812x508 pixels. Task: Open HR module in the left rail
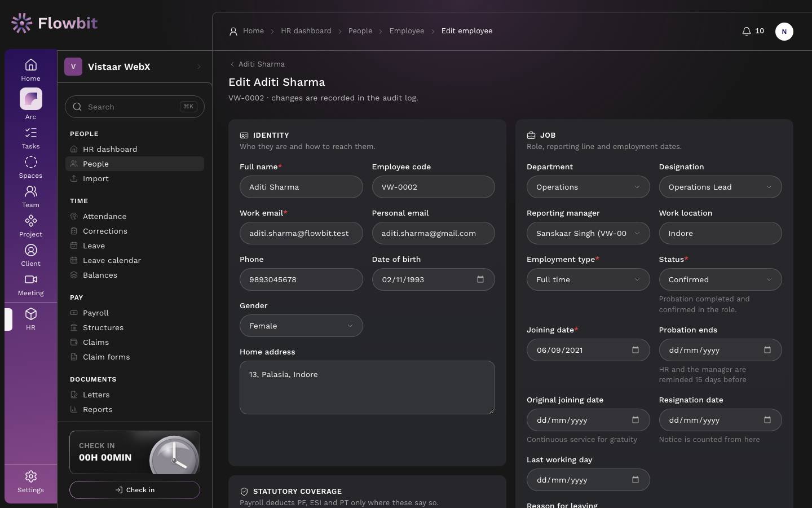coord(30,319)
